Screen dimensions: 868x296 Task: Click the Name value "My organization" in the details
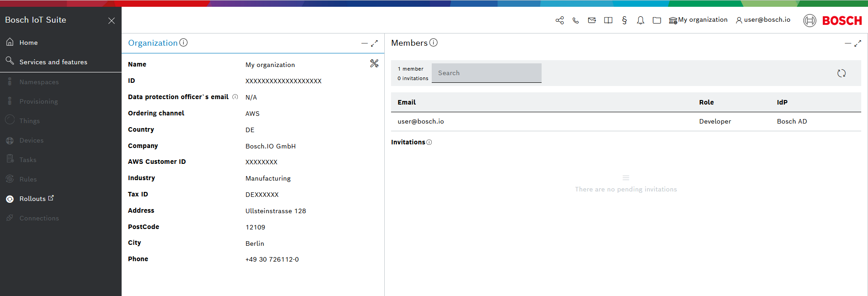coord(270,65)
